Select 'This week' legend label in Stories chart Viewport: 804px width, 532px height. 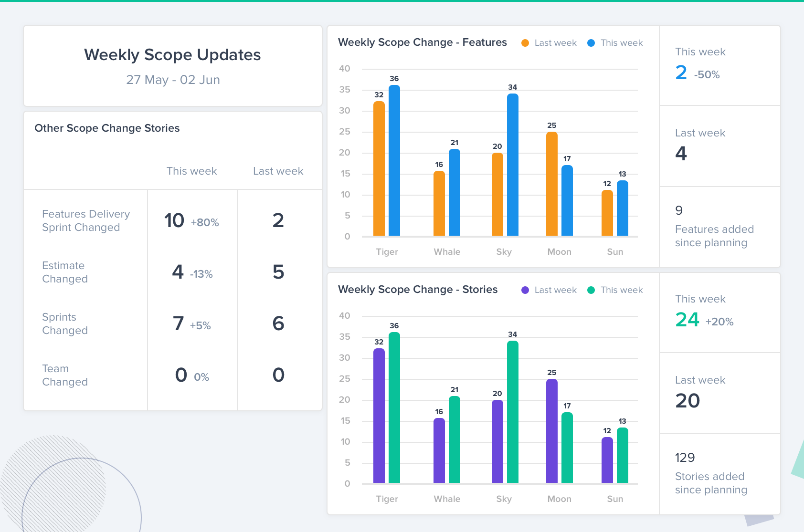click(x=622, y=290)
